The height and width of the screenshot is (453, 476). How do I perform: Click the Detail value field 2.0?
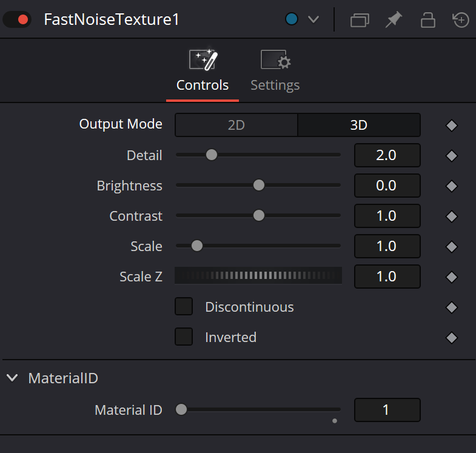coord(387,155)
